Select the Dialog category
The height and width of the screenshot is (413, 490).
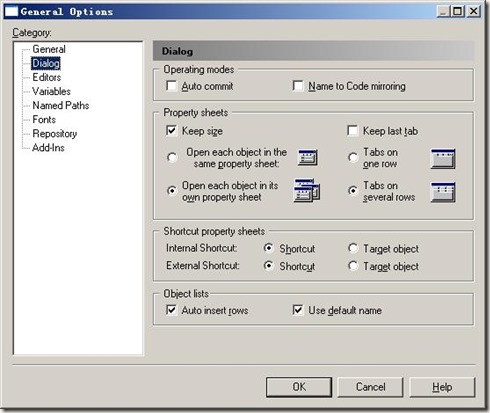[46, 63]
